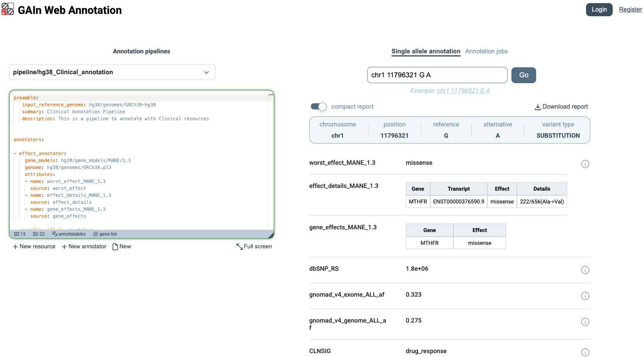Open the pipeline/hg38_Clinical_annotation dropdown
The height and width of the screenshot is (357, 644).
(x=112, y=72)
